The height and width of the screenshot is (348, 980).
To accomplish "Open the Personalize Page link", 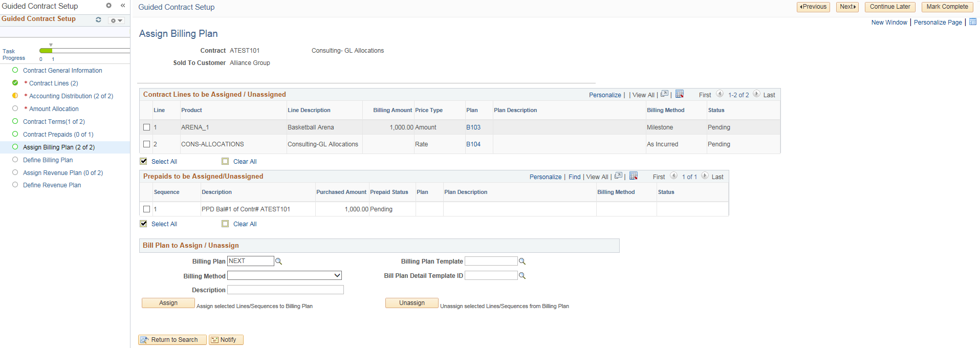I will (938, 23).
